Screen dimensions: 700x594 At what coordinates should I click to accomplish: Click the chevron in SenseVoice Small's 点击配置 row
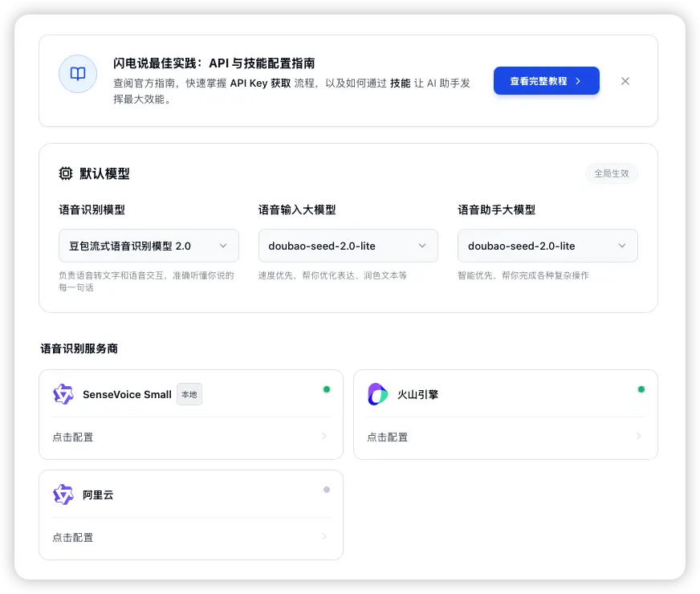tap(324, 436)
